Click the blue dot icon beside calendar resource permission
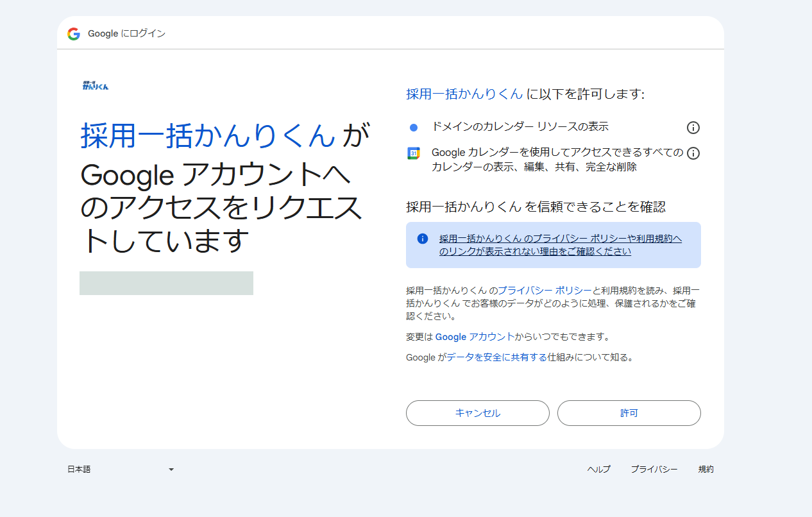 click(x=413, y=127)
